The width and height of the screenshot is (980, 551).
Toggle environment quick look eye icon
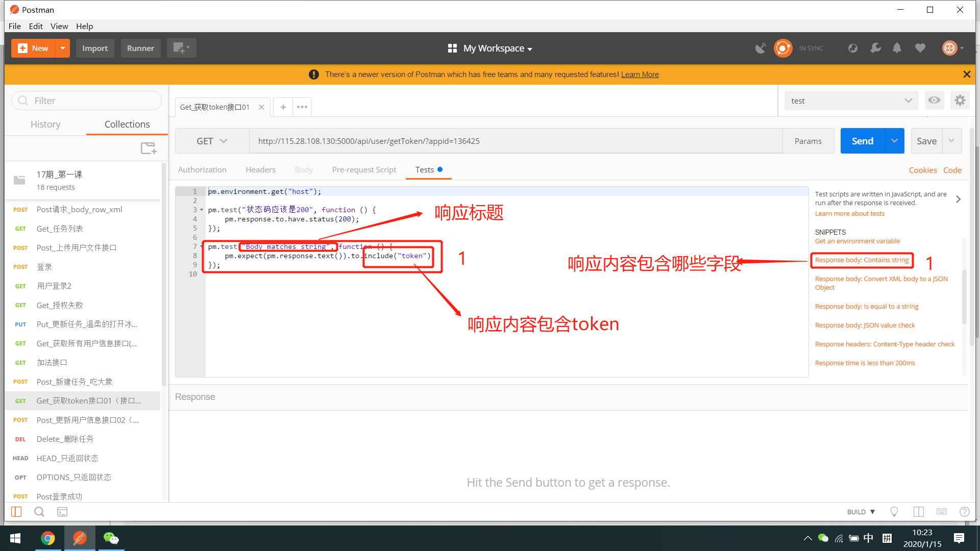click(x=934, y=101)
